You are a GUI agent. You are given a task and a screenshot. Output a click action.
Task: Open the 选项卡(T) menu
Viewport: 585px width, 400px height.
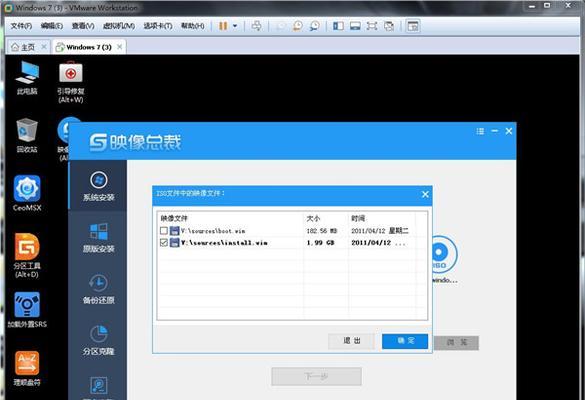pos(158,26)
